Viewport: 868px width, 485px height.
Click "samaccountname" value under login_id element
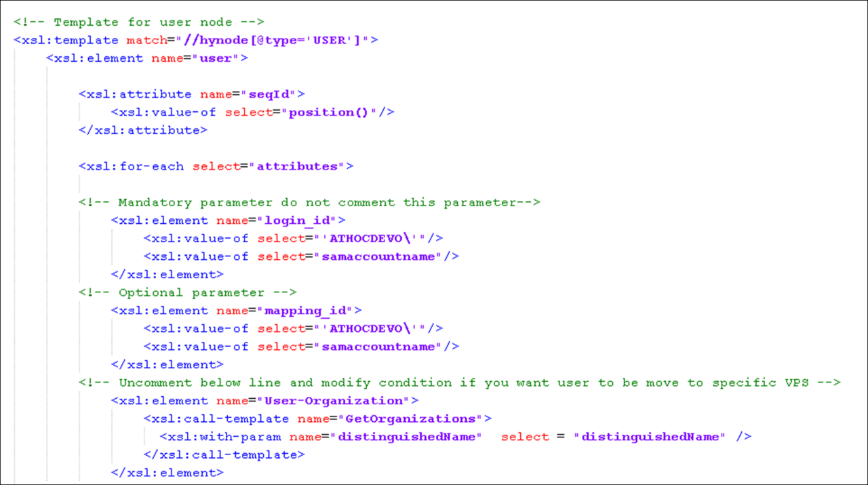378,256
